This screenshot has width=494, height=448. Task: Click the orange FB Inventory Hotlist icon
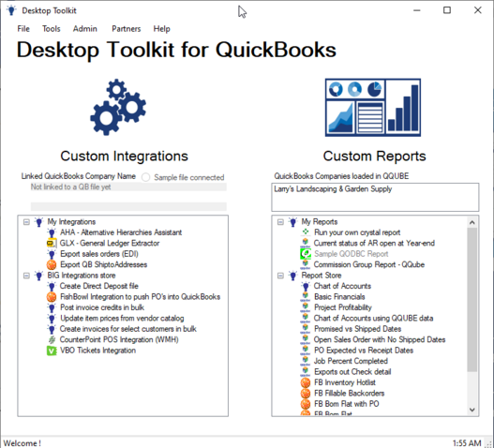(x=306, y=382)
